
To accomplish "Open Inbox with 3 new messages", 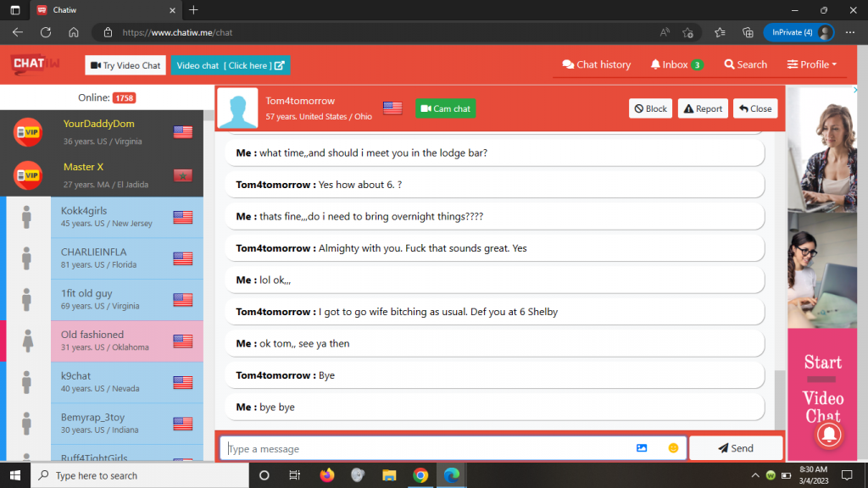I will 676,64.
